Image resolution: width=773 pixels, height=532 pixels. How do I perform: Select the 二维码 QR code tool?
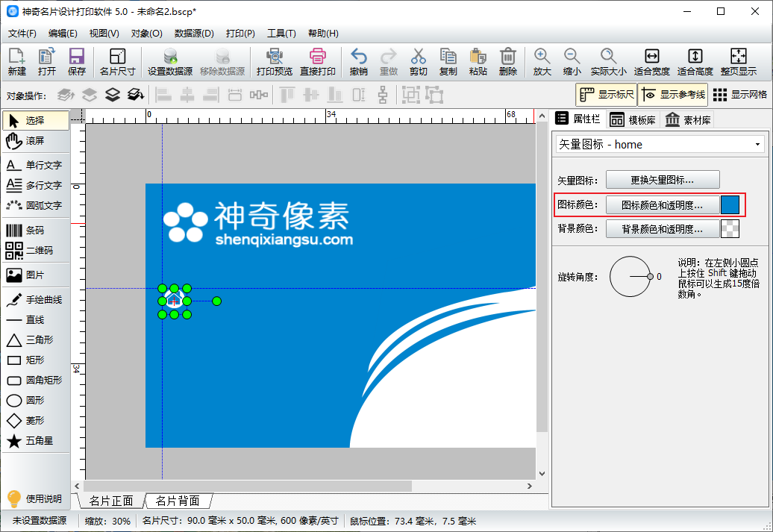(36, 251)
